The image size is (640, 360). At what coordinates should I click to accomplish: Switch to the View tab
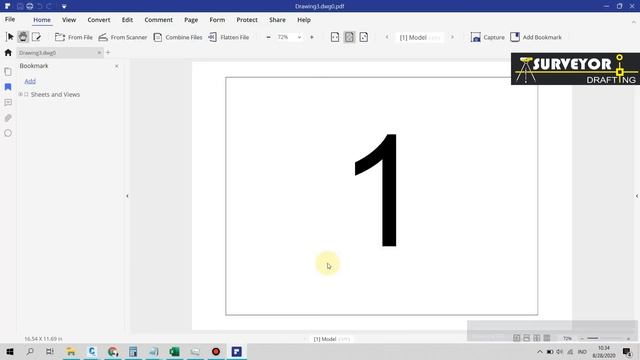(69, 20)
